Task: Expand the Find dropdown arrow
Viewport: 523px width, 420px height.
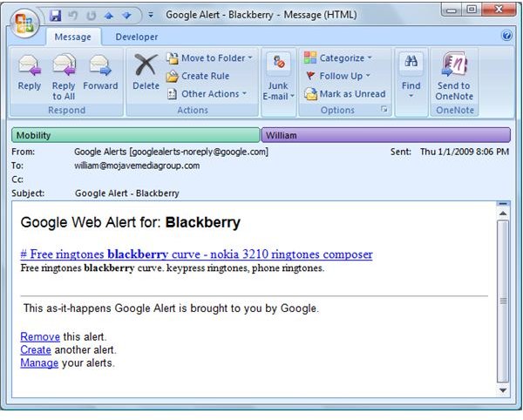Action: pyautogui.click(x=411, y=96)
